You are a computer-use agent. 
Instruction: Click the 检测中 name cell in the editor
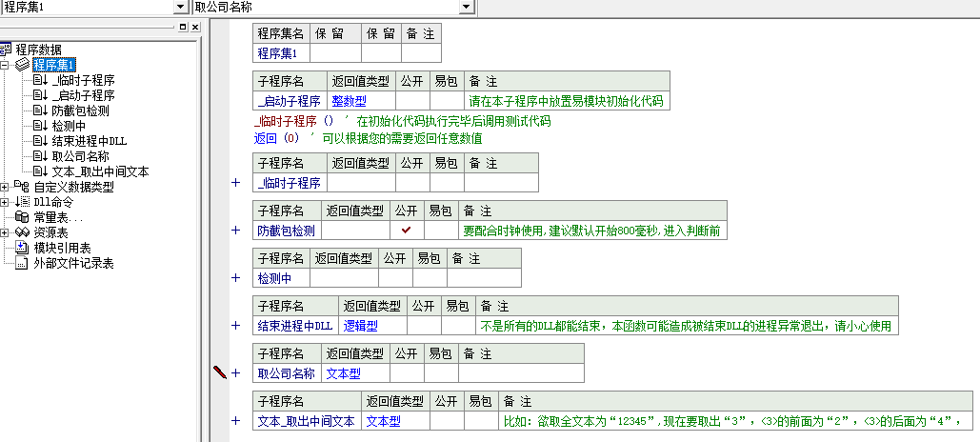(x=281, y=277)
